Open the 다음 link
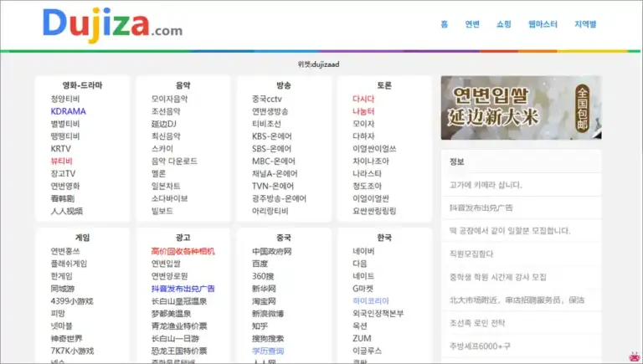This screenshot has height=364, width=643. click(360, 264)
